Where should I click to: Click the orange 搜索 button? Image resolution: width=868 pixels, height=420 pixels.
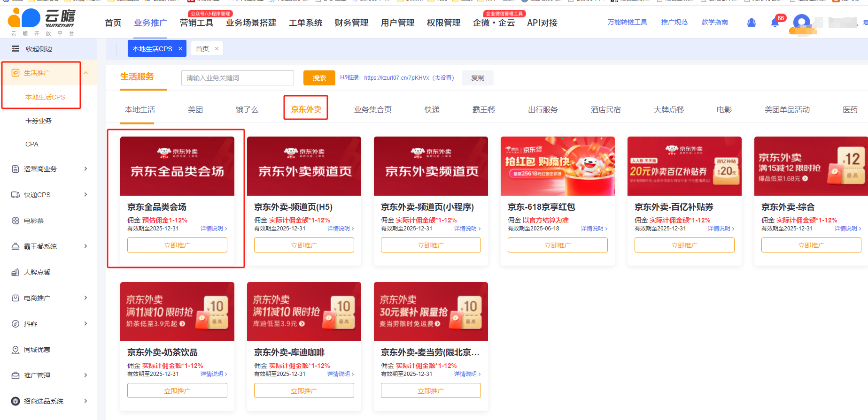pyautogui.click(x=319, y=78)
